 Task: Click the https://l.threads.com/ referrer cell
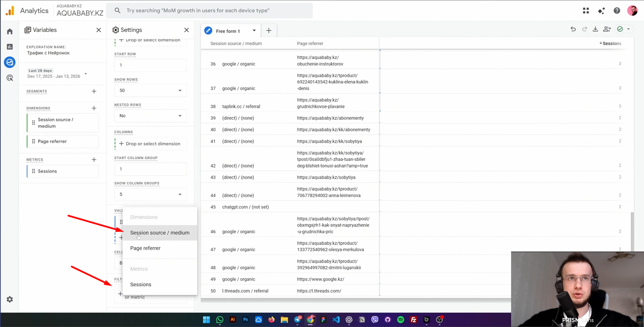click(319, 291)
